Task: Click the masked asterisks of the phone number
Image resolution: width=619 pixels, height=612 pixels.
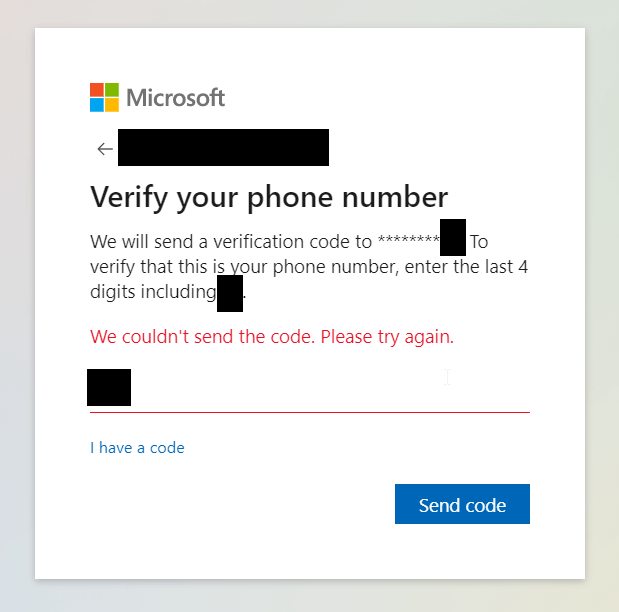Action: 409,240
